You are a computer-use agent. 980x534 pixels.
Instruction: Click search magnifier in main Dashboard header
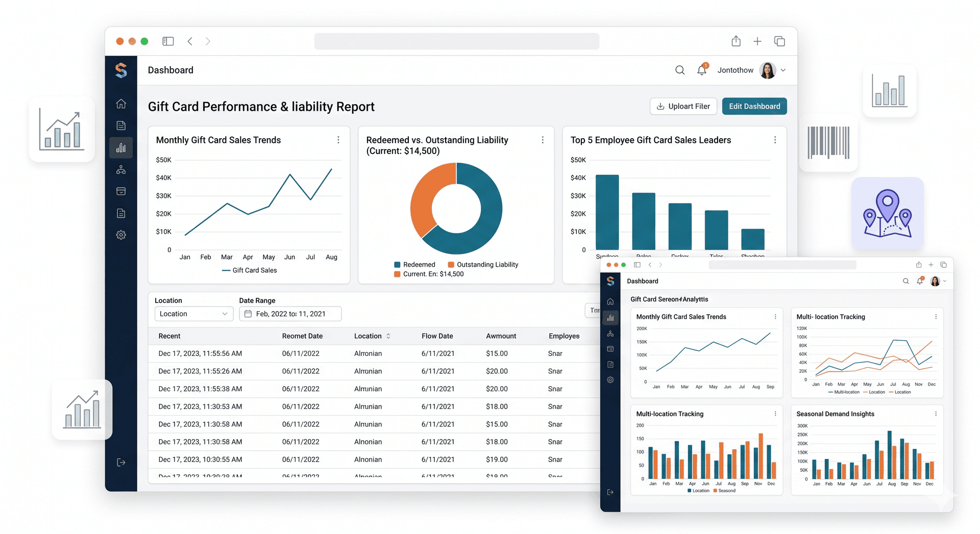point(680,70)
